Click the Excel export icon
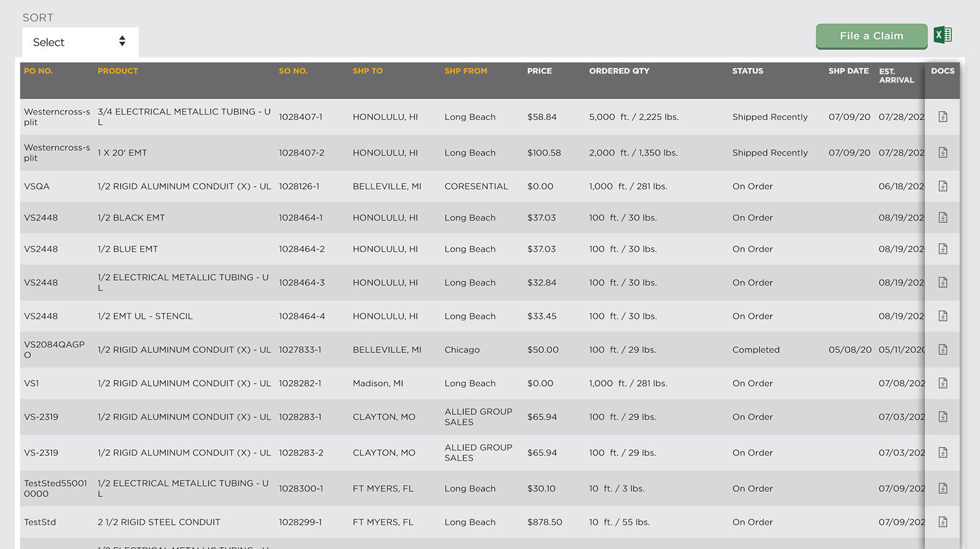980x549 pixels. (x=943, y=35)
